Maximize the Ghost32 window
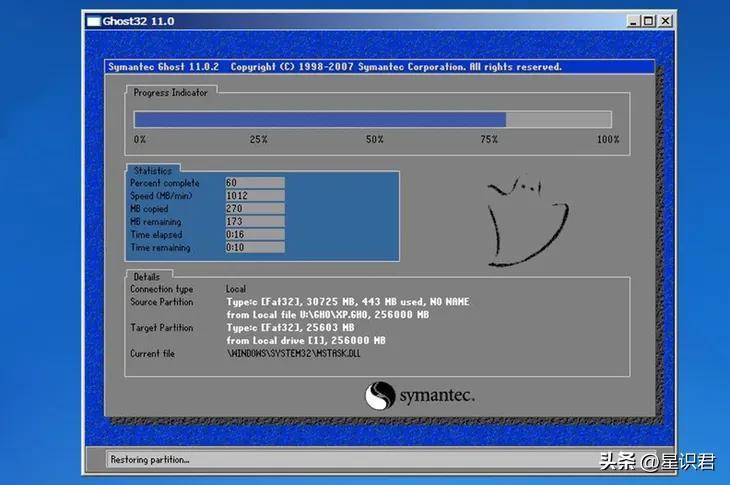 (649, 21)
